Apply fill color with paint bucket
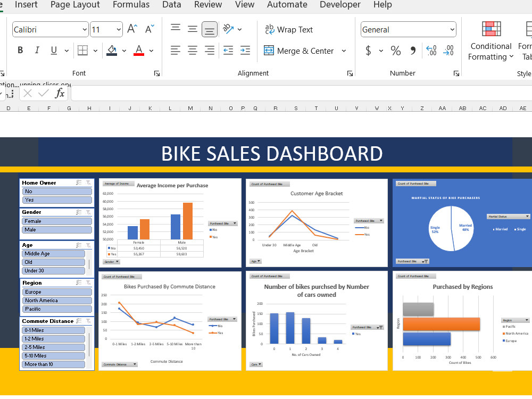Image resolution: width=532 pixels, height=399 pixels. pos(112,51)
